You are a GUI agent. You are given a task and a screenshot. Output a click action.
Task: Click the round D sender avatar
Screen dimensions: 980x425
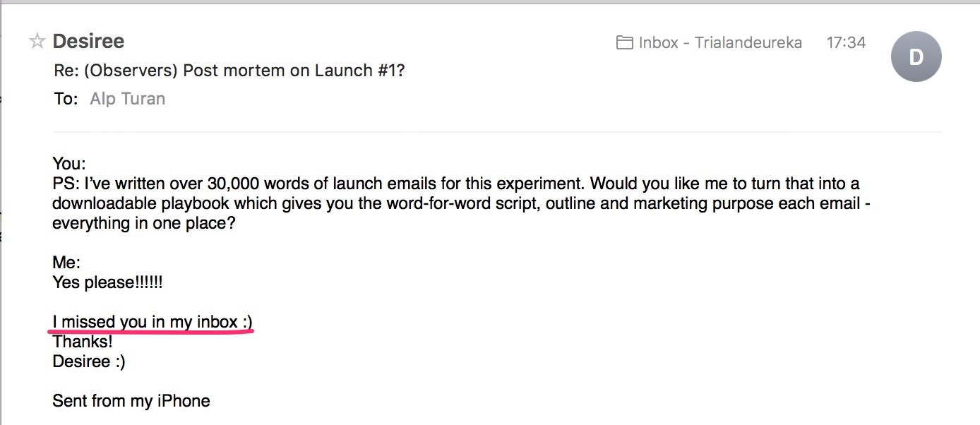pos(916,57)
